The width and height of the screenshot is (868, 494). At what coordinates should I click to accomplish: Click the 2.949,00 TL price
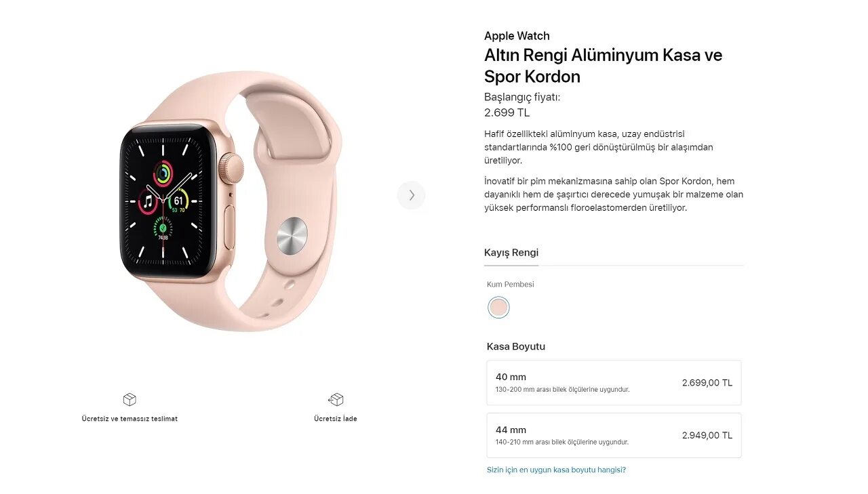point(707,436)
